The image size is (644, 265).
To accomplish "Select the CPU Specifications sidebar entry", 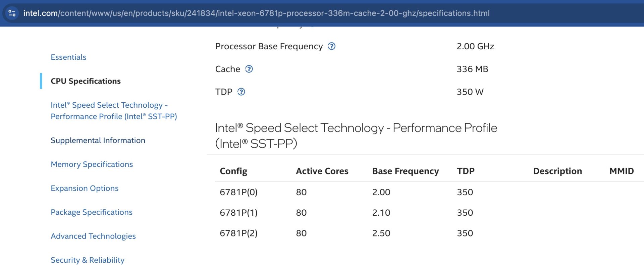I will pos(86,81).
